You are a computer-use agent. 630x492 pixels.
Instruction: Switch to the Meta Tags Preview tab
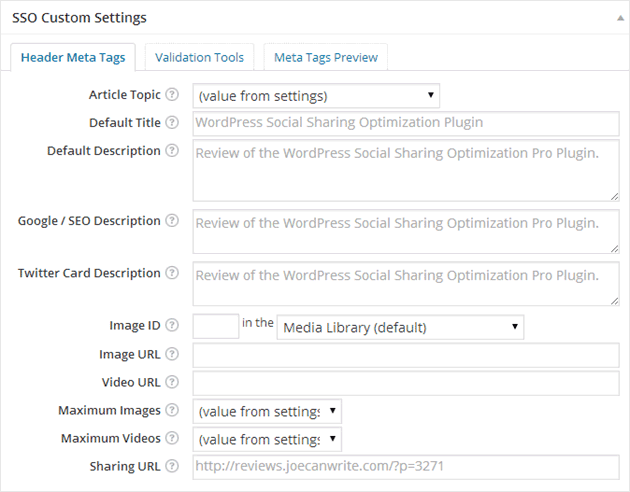[x=326, y=57]
